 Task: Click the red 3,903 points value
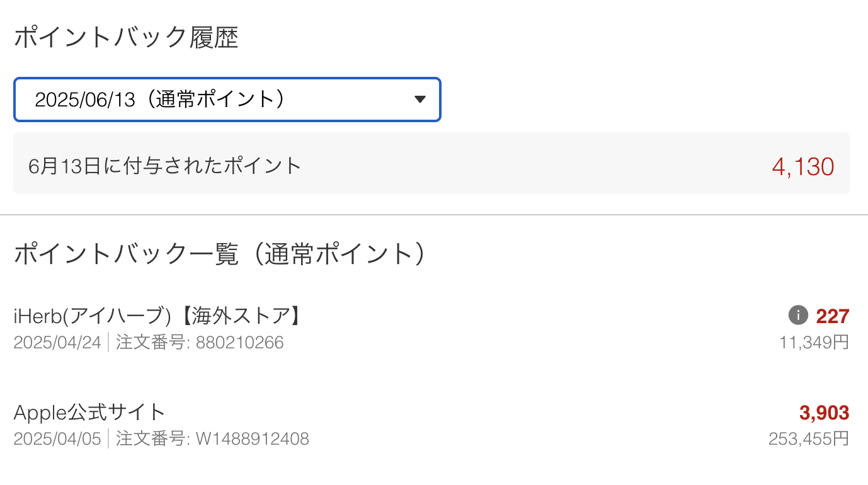[824, 413]
